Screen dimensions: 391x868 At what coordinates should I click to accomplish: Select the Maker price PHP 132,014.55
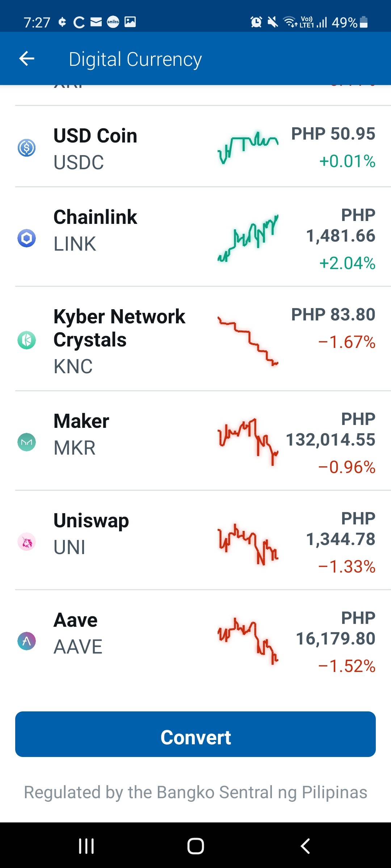coord(331,429)
